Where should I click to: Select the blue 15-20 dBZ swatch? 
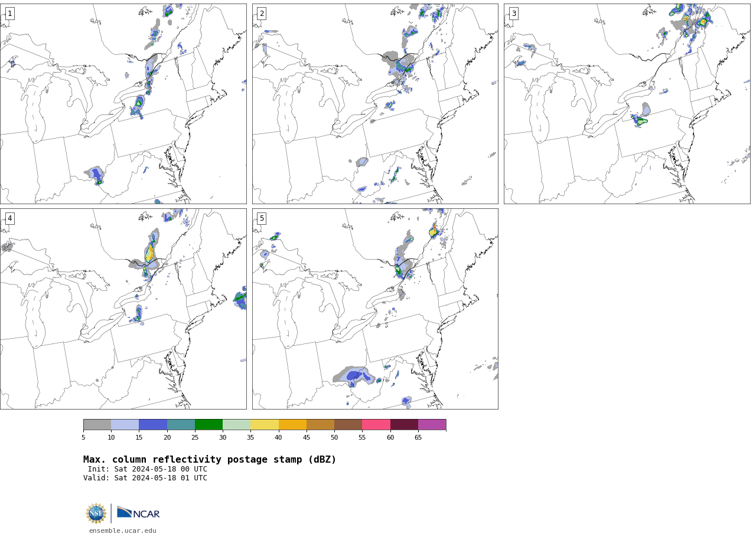pos(153,425)
